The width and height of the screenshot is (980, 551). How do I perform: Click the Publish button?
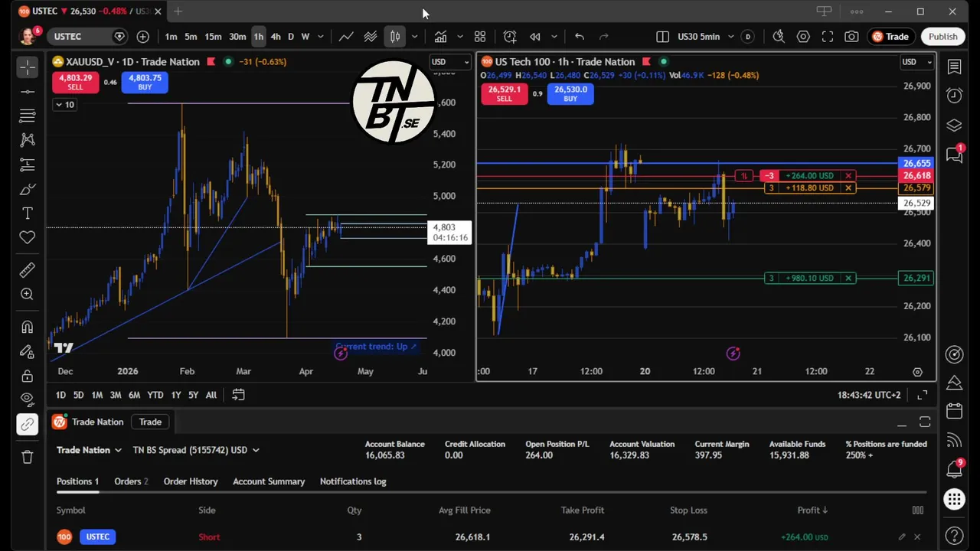[x=943, y=37]
